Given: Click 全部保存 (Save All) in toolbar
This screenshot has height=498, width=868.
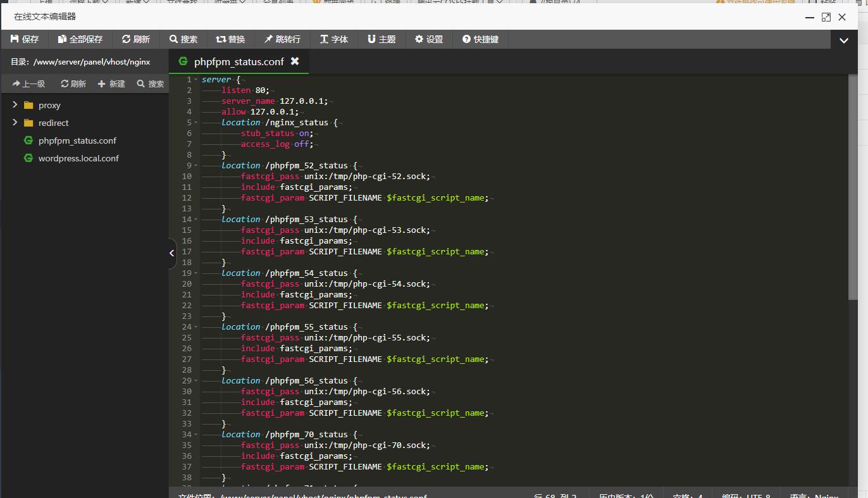Looking at the screenshot, I should coord(80,39).
